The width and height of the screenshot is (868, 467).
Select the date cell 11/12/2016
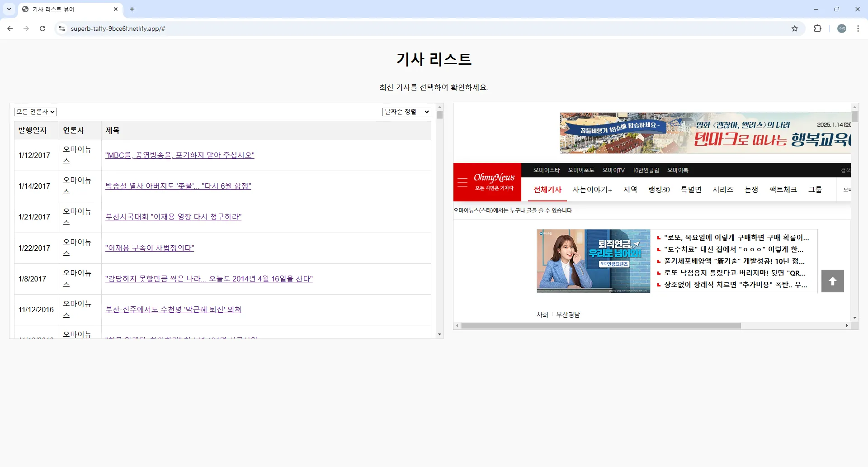point(36,310)
